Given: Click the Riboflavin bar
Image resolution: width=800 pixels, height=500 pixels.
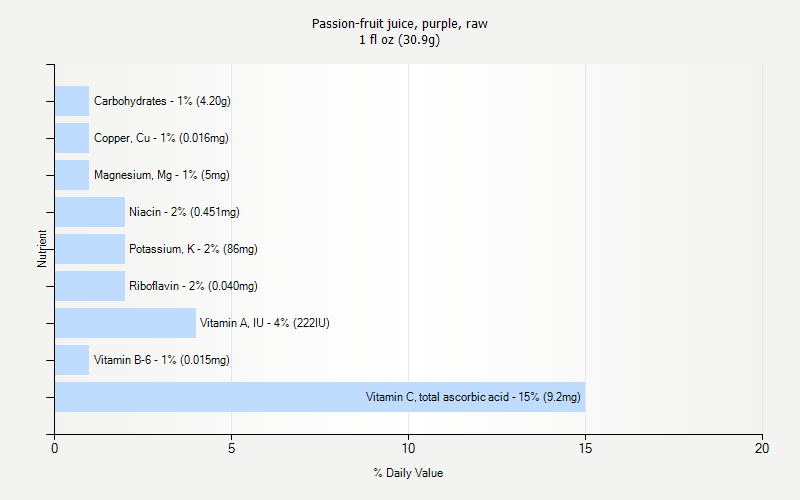Looking at the screenshot, I should pyautogui.click(x=90, y=286).
